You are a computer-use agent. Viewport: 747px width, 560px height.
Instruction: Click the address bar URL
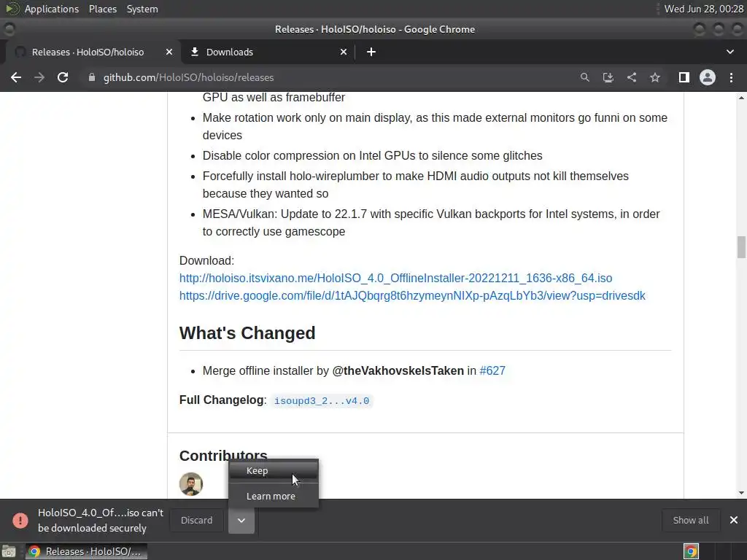(189, 77)
